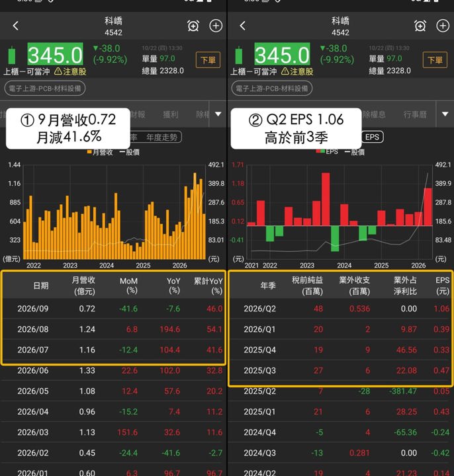Tap 日期 column header

click(x=41, y=286)
